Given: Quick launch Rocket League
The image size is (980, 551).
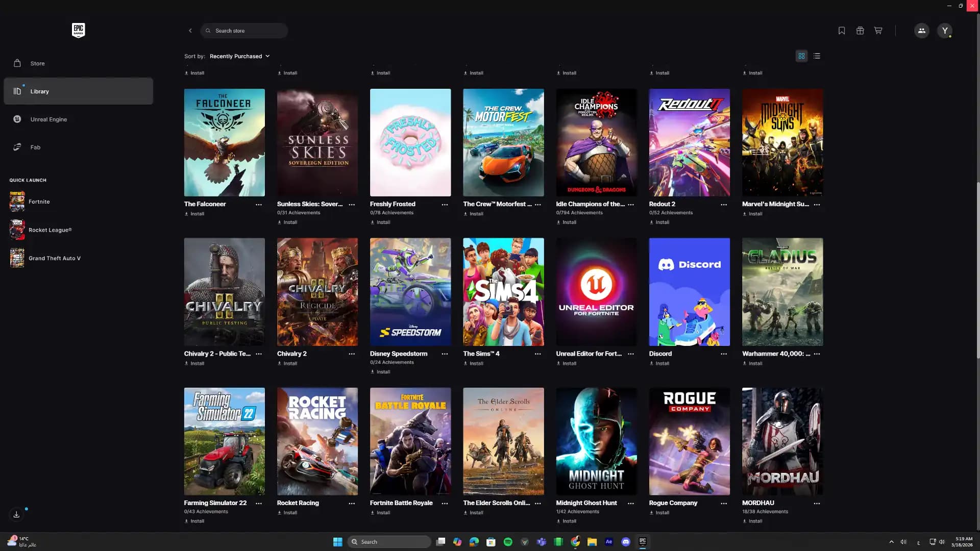Looking at the screenshot, I should tap(41, 230).
